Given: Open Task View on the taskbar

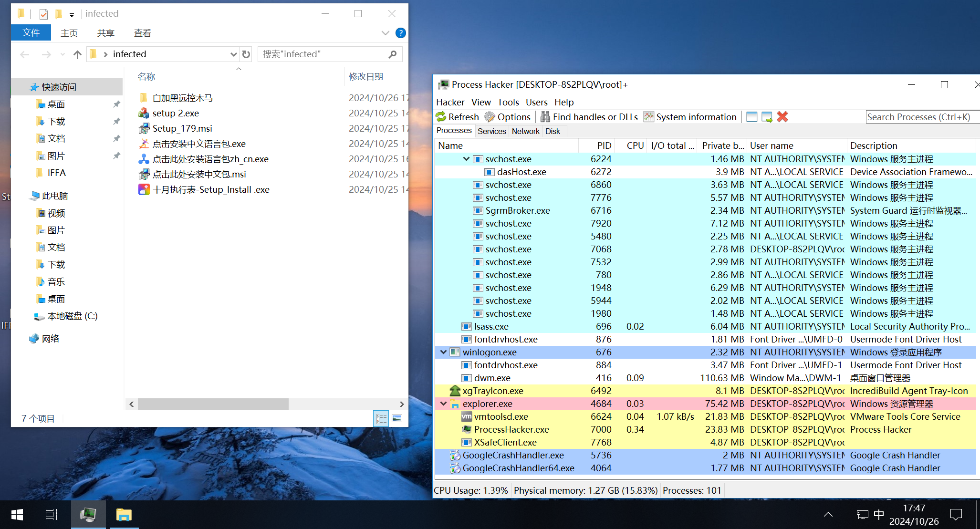Looking at the screenshot, I should click(52, 515).
